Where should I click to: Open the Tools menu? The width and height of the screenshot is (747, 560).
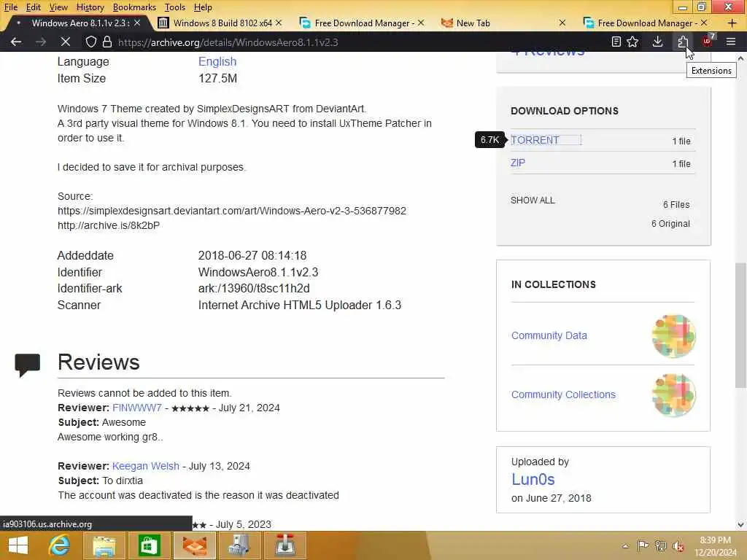coord(175,7)
